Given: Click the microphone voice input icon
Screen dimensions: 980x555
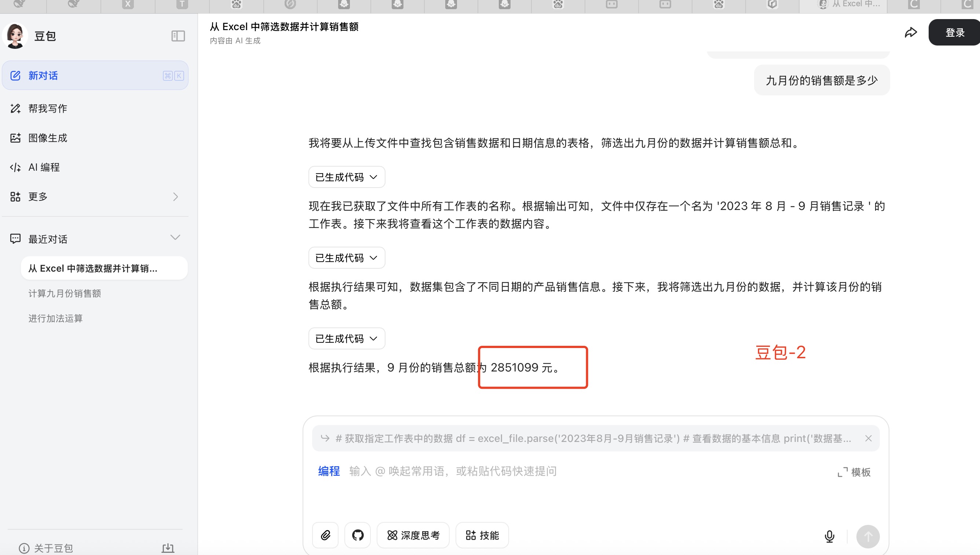Looking at the screenshot, I should [829, 536].
